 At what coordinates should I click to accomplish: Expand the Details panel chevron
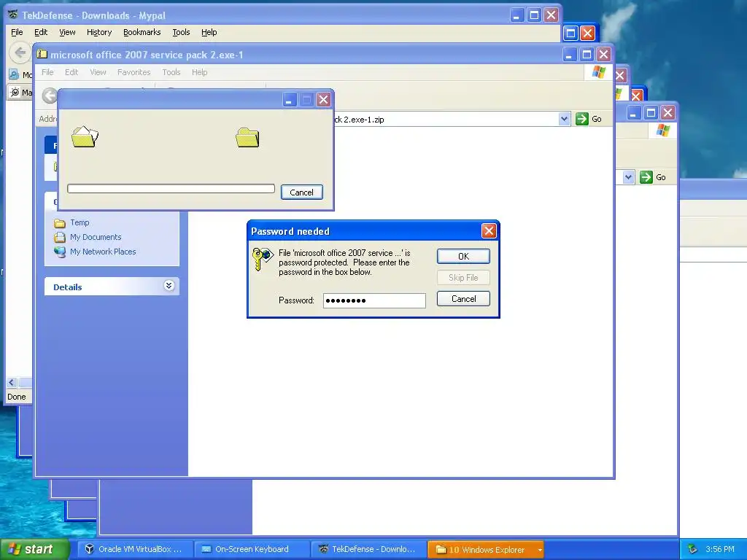[169, 286]
